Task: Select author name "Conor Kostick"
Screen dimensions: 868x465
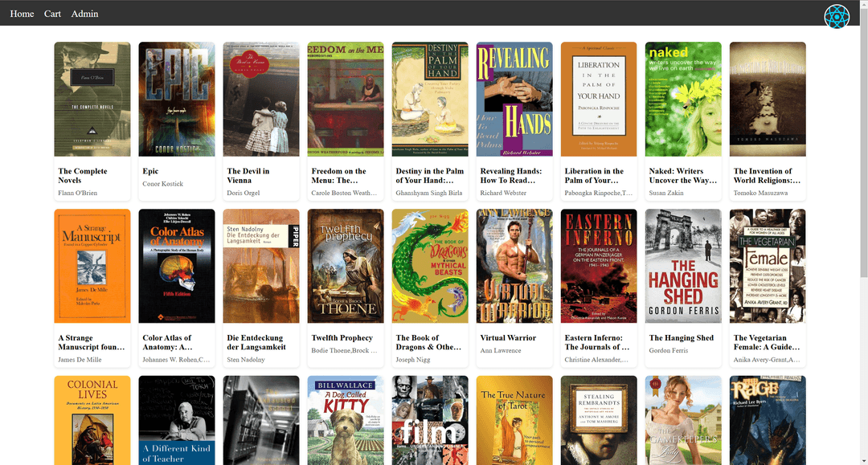Action: [x=162, y=184]
